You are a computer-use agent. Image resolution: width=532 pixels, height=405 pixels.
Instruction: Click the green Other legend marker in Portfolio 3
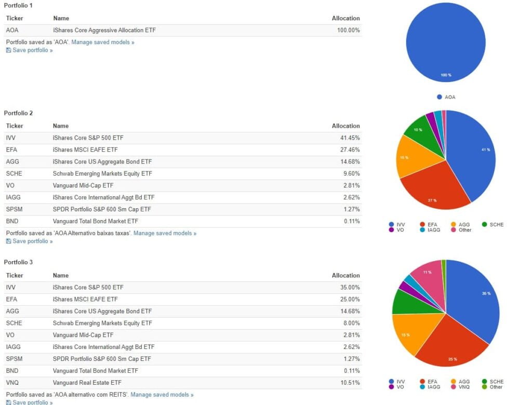tap(485, 387)
